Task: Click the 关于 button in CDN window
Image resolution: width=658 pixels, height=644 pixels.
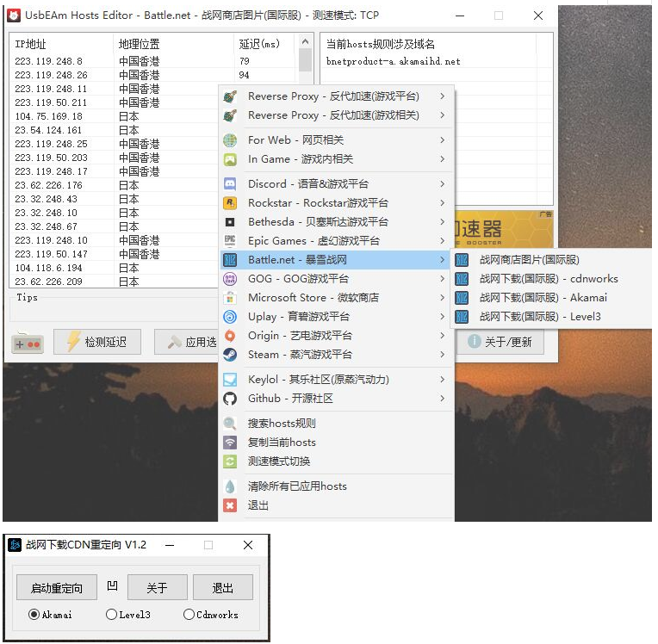Action: point(158,588)
